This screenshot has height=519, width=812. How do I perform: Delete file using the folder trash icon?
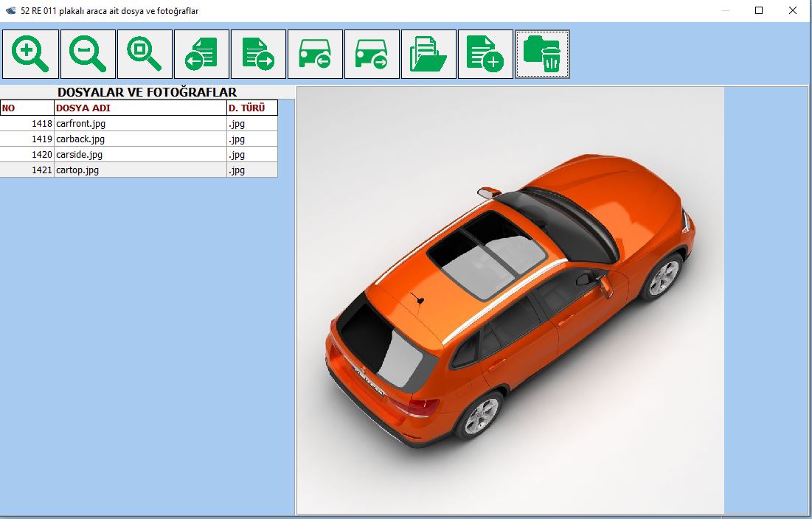pos(542,55)
